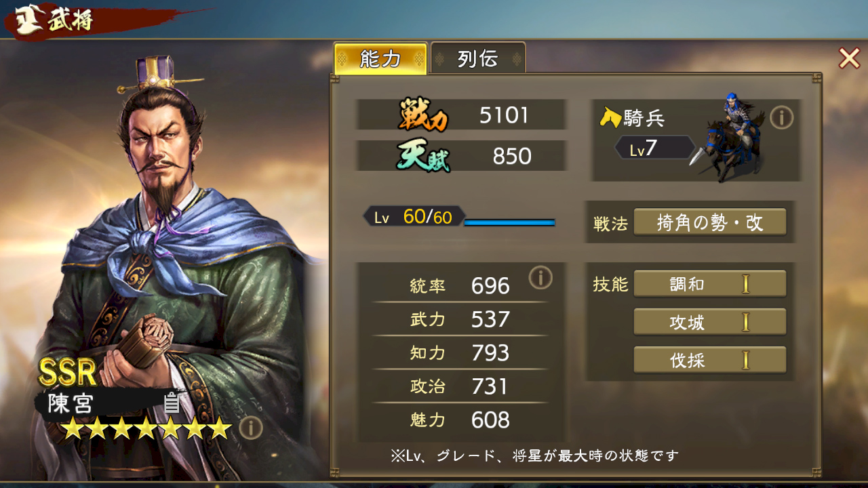Tap the seven-star rating row
868x488 pixels.
point(147,428)
